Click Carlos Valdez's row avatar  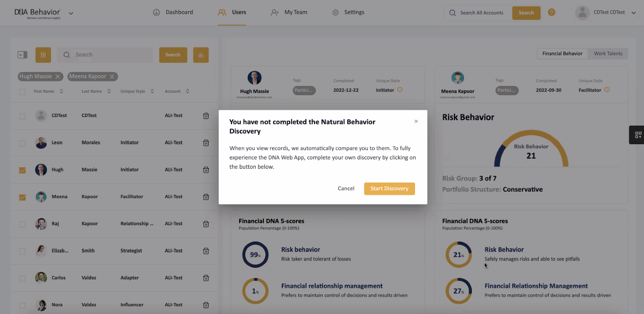tap(41, 278)
